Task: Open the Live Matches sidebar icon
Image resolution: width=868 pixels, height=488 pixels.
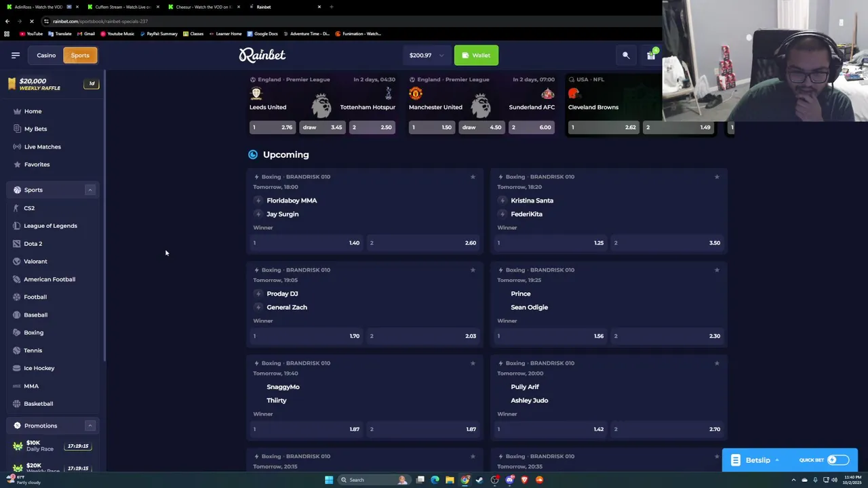Action: [17, 146]
